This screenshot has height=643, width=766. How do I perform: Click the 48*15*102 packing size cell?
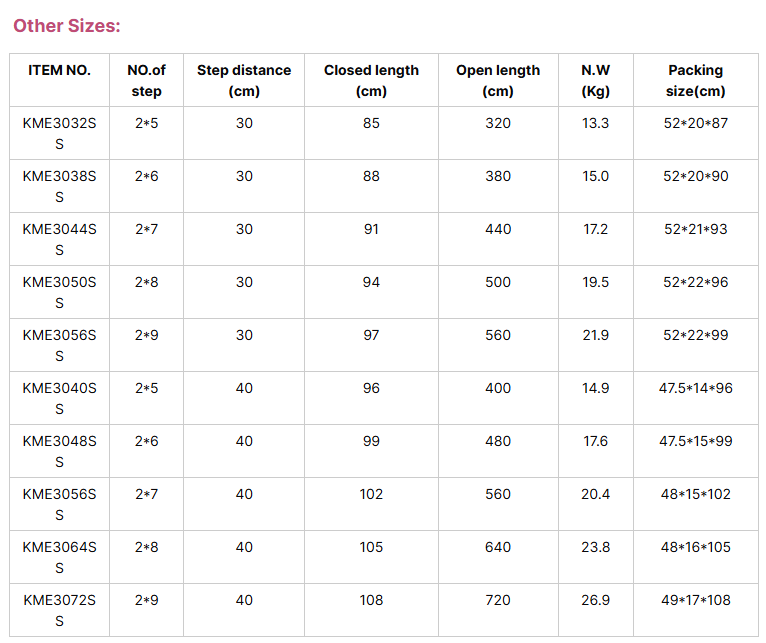click(x=695, y=494)
